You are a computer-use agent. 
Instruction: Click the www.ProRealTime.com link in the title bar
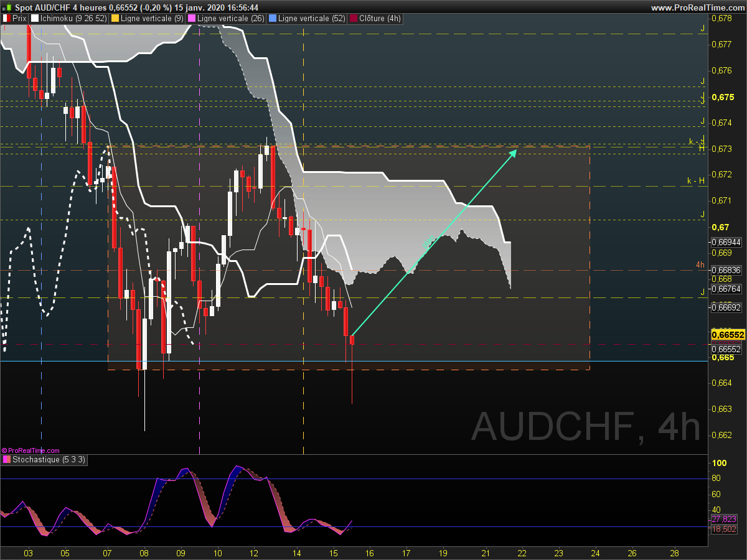697,7
